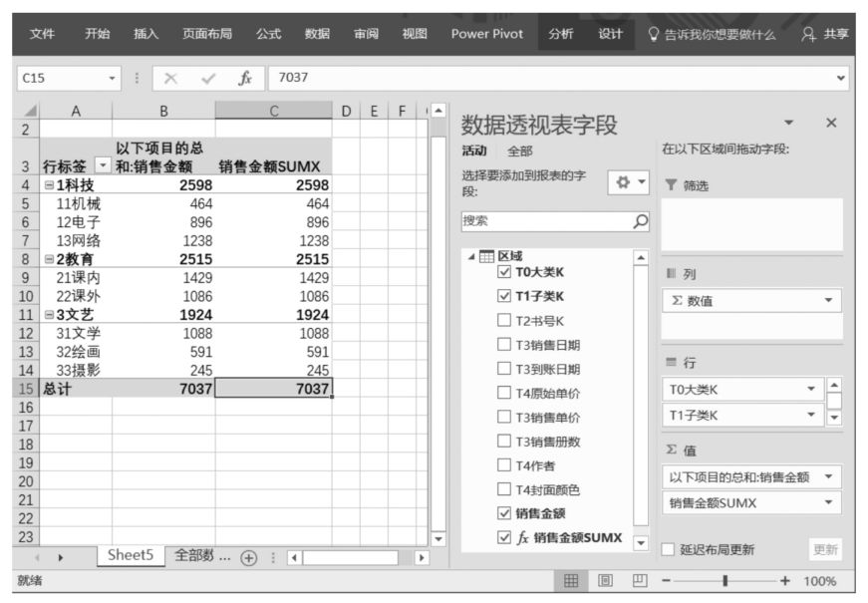Switch to Page Layout view icon
This screenshot has height=603, width=868.
point(606,581)
